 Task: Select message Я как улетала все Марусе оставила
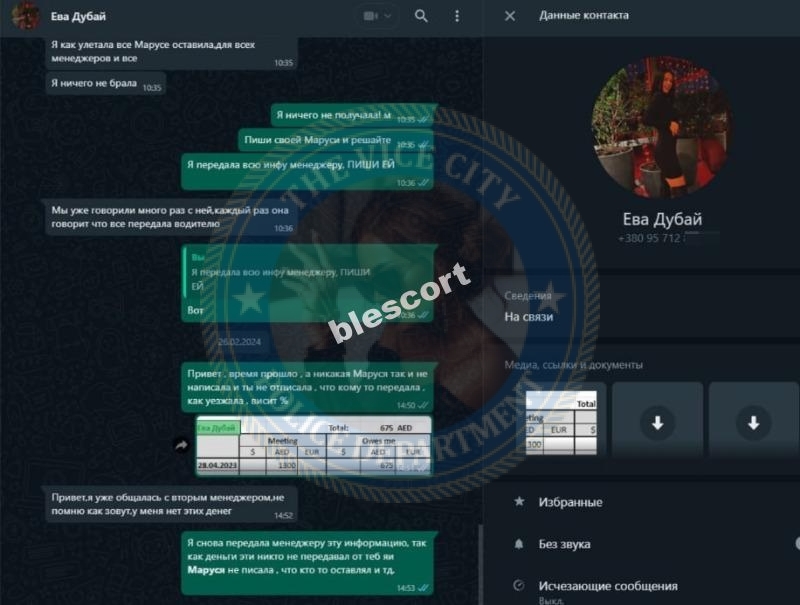[172, 52]
